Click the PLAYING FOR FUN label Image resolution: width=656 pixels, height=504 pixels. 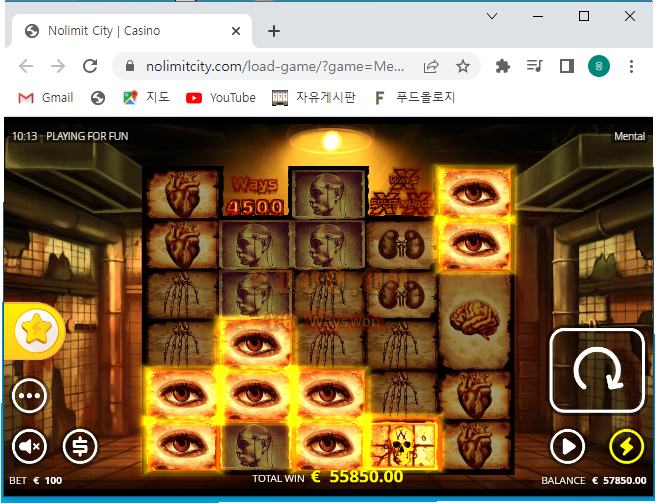(87, 136)
